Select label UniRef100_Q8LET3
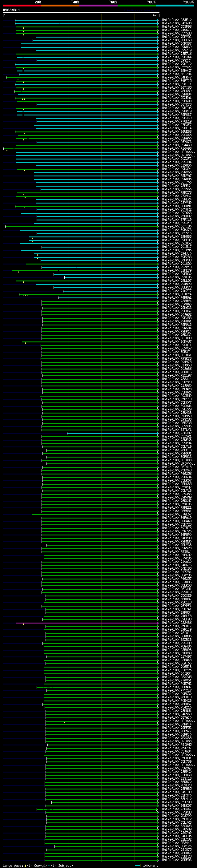 [177, 450]
